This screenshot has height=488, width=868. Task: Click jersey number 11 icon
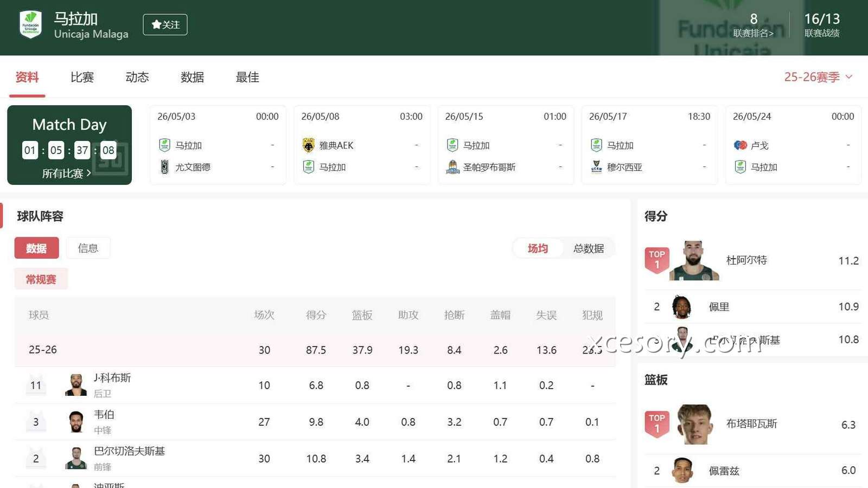click(x=36, y=384)
